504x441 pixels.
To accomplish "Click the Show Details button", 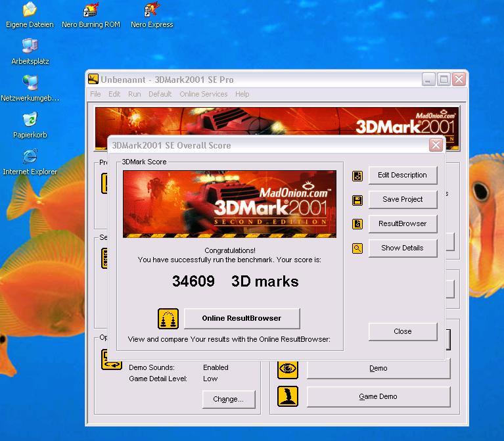I will click(x=403, y=248).
